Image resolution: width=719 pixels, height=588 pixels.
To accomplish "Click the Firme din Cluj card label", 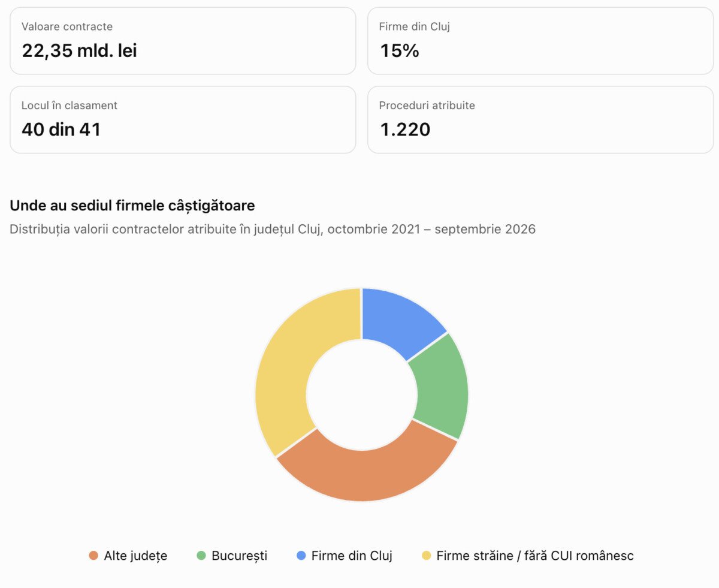I will (x=415, y=26).
